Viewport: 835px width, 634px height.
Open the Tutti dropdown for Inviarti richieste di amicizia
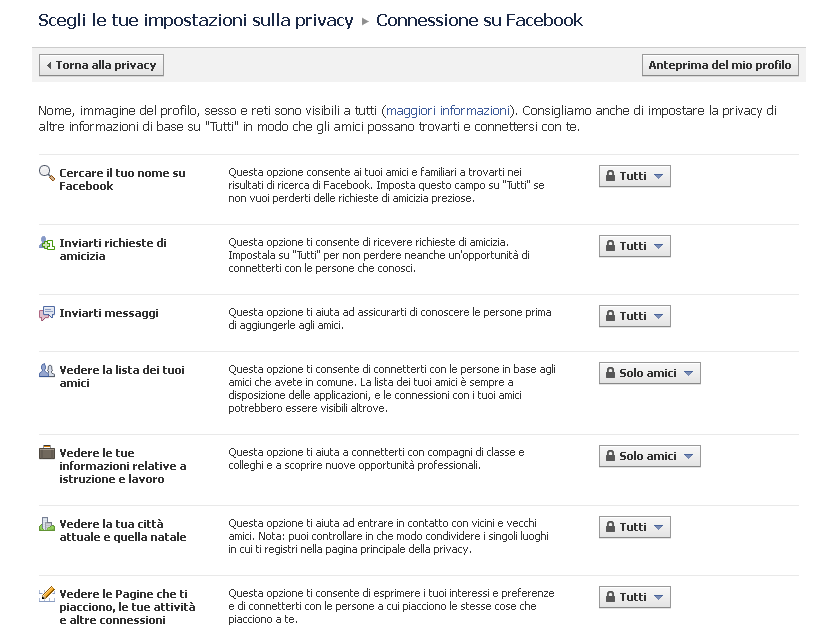point(634,246)
